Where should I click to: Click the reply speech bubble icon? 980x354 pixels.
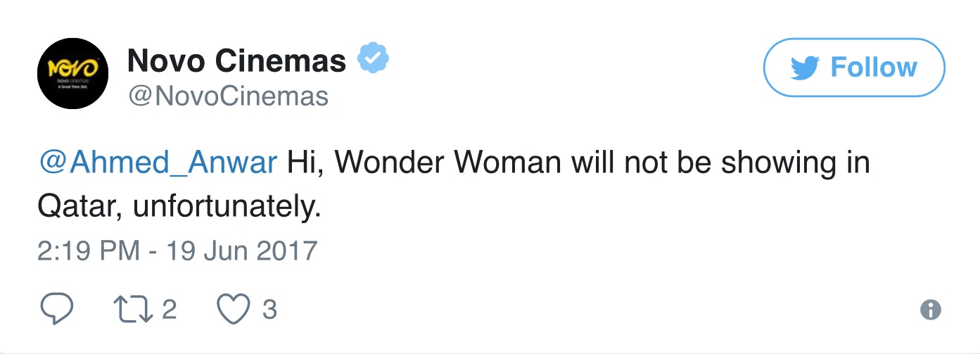[x=56, y=310]
